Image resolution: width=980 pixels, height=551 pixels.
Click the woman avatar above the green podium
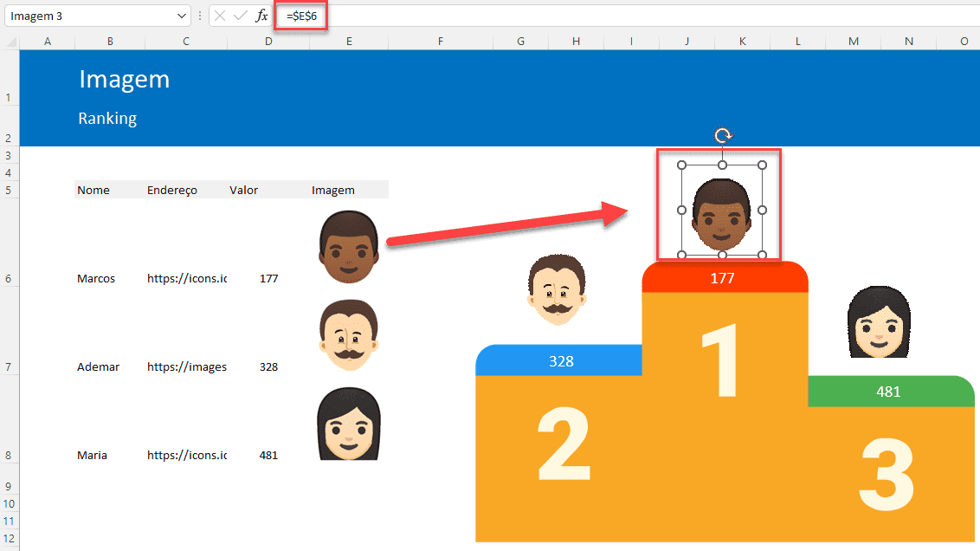click(879, 321)
